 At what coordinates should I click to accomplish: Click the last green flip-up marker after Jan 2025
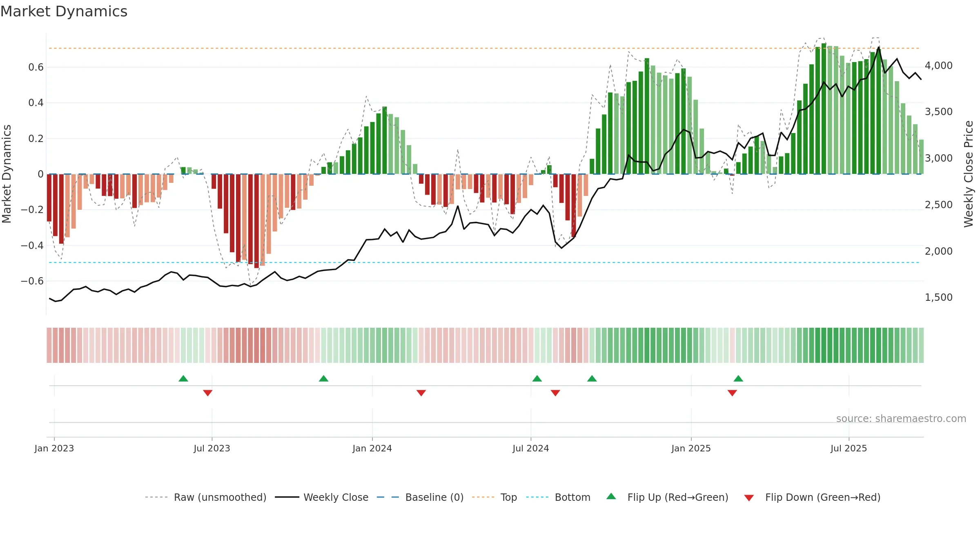pyautogui.click(x=738, y=378)
